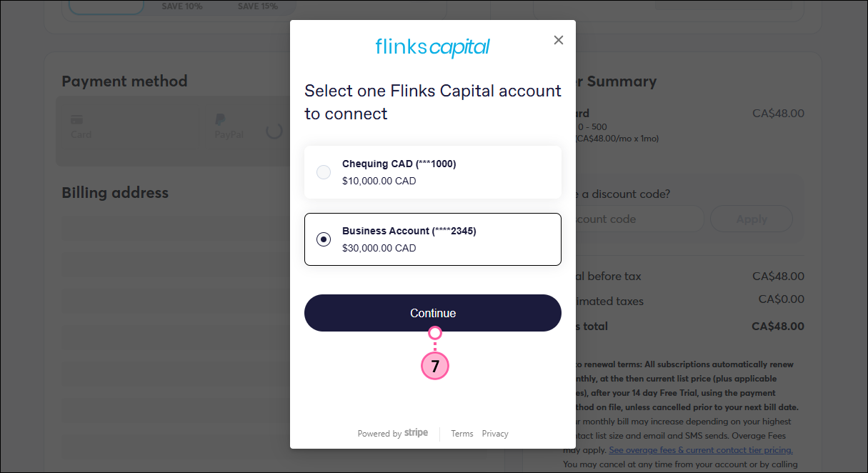Click the Business Account balance text

379,248
